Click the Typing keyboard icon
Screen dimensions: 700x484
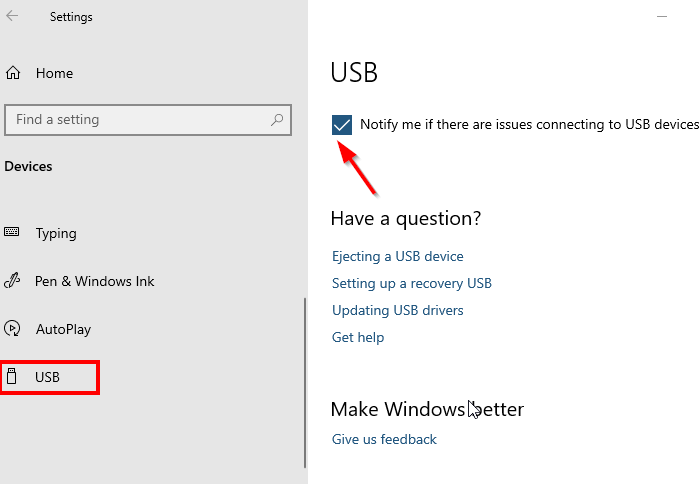tap(12, 233)
